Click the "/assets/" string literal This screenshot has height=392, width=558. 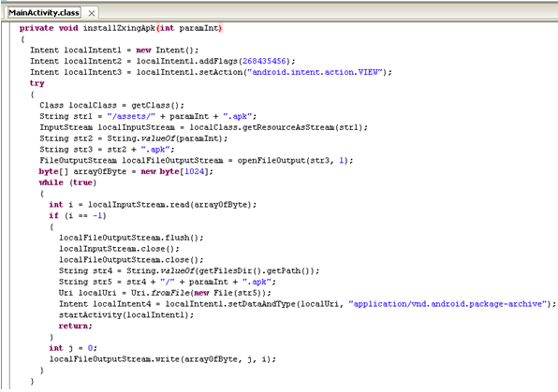point(131,116)
